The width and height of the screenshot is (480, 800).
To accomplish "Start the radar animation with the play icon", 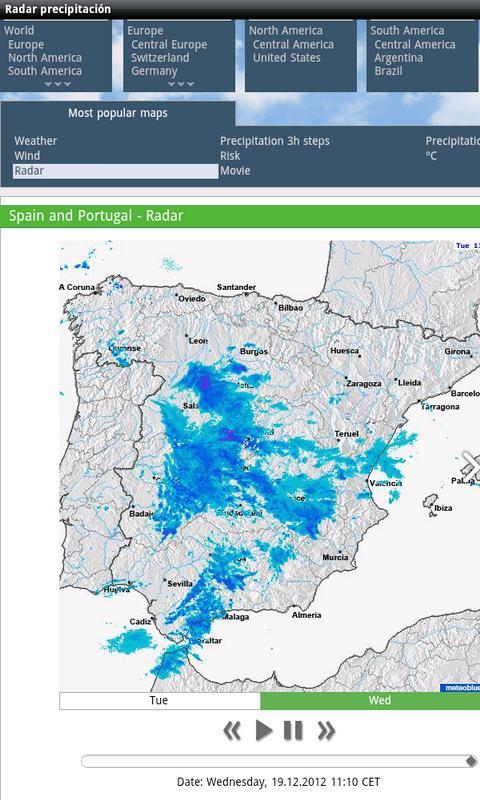I will (263, 731).
